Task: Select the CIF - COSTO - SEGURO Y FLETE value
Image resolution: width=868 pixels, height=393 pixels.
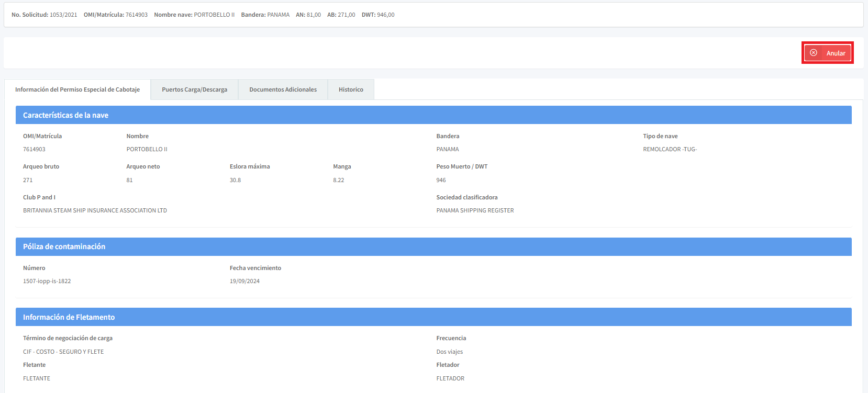Action: (x=63, y=352)
